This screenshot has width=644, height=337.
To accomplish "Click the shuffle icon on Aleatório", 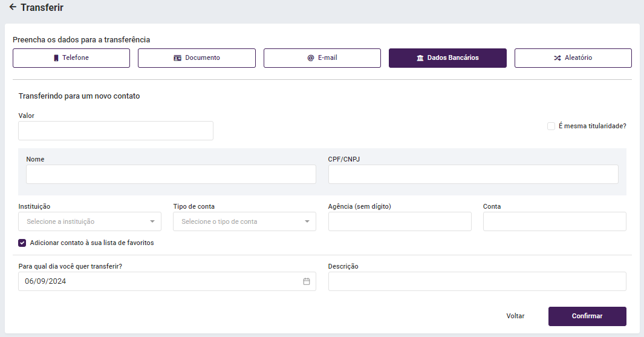I will pos(558,58).
